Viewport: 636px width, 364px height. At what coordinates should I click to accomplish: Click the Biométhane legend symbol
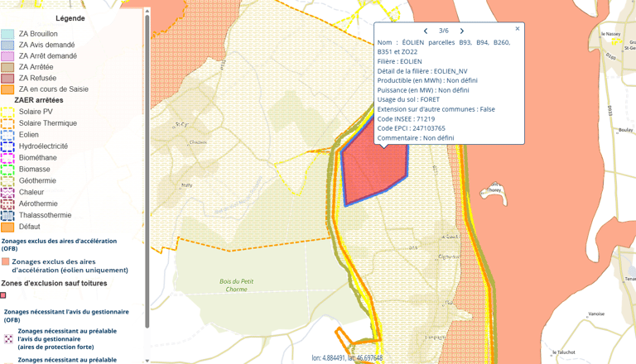pyautogui.click(x=7, y=158)
